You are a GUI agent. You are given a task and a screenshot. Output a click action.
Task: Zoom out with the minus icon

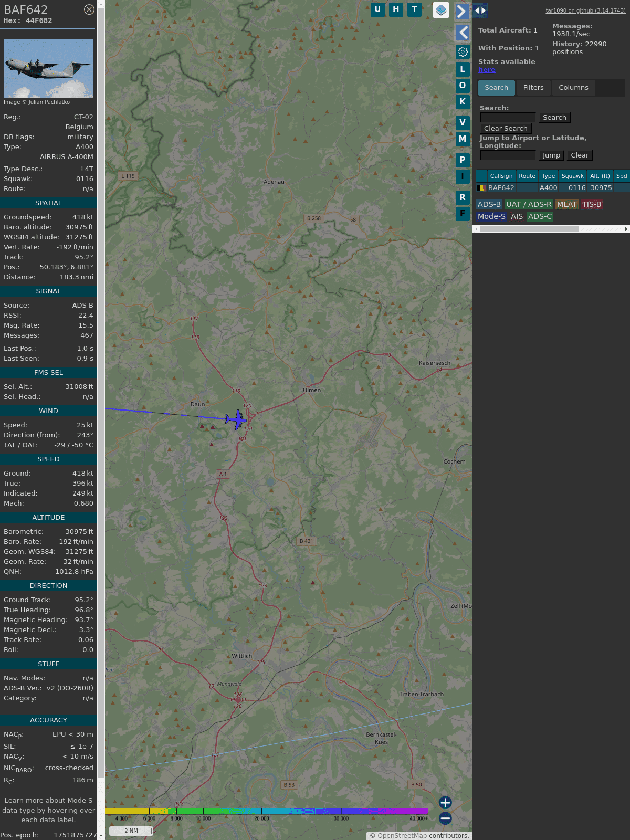tap(445, 818)
